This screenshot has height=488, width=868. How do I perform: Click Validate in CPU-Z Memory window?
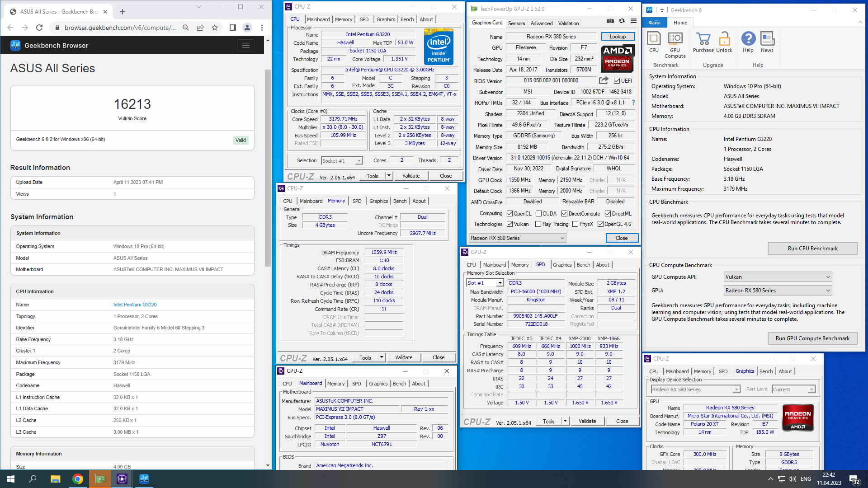coord(404,357)
